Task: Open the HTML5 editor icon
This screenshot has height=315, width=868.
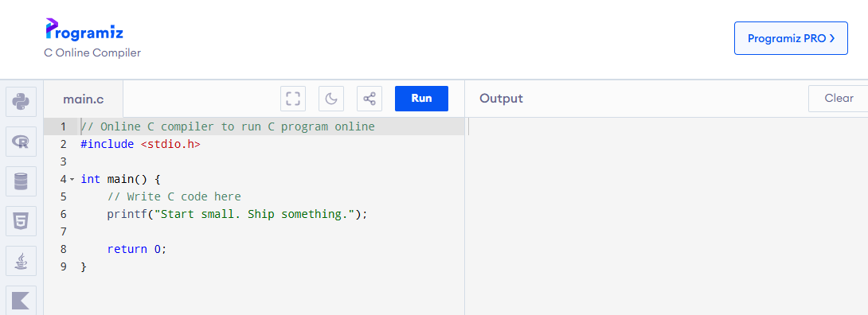Action: pyautogui.click(x=21, y=221)
